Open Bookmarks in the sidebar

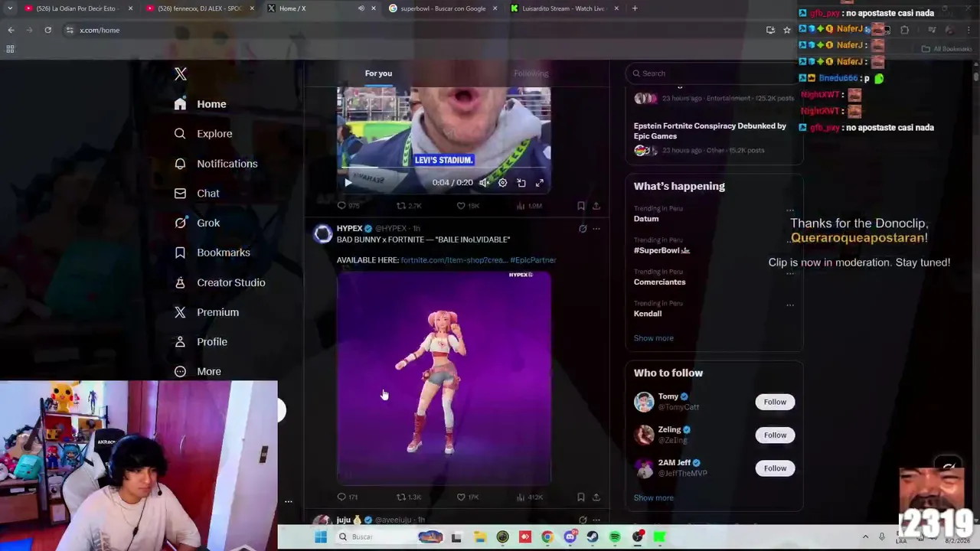coord(211,253)
